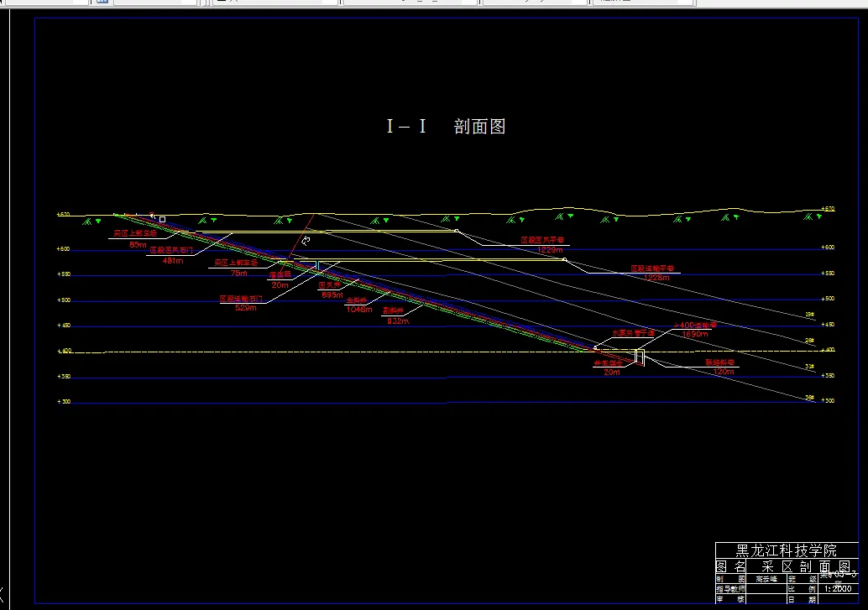Select the '20m' value under 溜煤眼
Viewport: 868px width, 610px height.
coord(280,285)
